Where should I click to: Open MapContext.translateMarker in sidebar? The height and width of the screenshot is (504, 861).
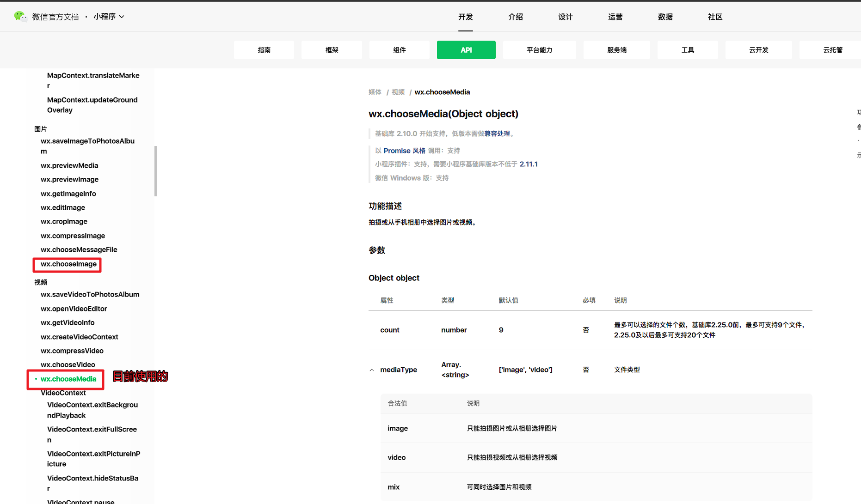(x=93, y=80)
